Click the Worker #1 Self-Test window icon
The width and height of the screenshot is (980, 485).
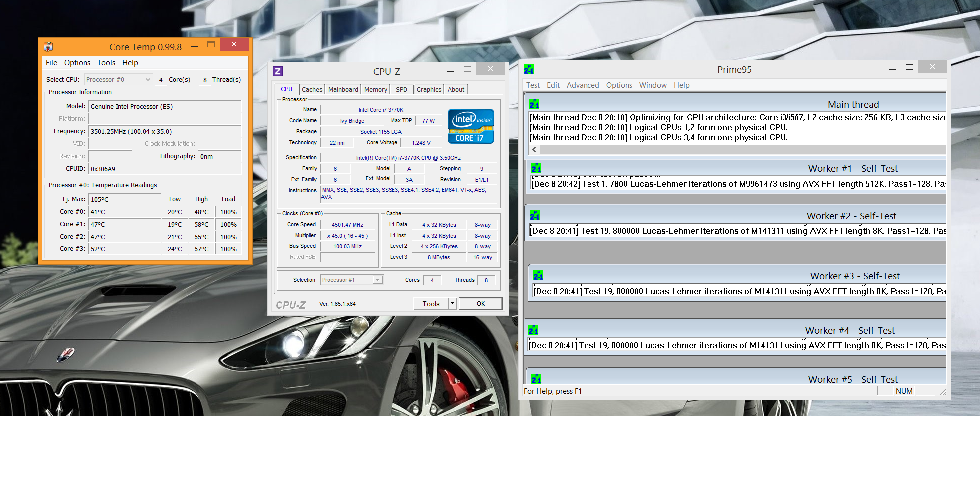pyautogui.click(x=536, y=168)
